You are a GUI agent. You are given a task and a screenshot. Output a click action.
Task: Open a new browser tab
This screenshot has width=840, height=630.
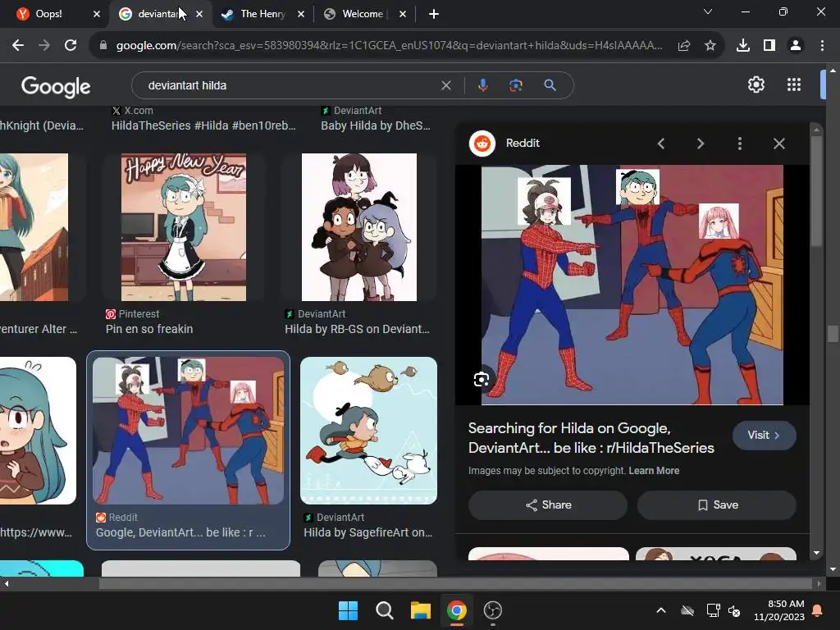434,15
